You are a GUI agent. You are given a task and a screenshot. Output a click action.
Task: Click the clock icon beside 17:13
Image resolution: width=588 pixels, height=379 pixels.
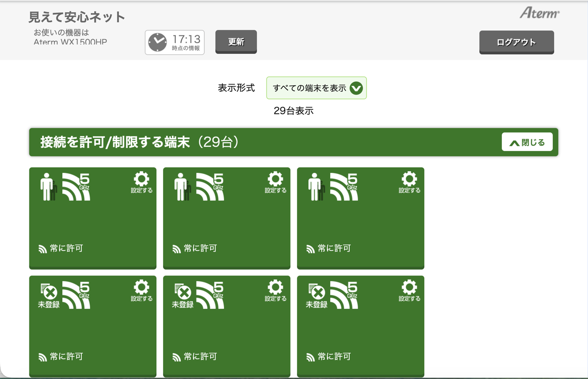pos(158,43)
